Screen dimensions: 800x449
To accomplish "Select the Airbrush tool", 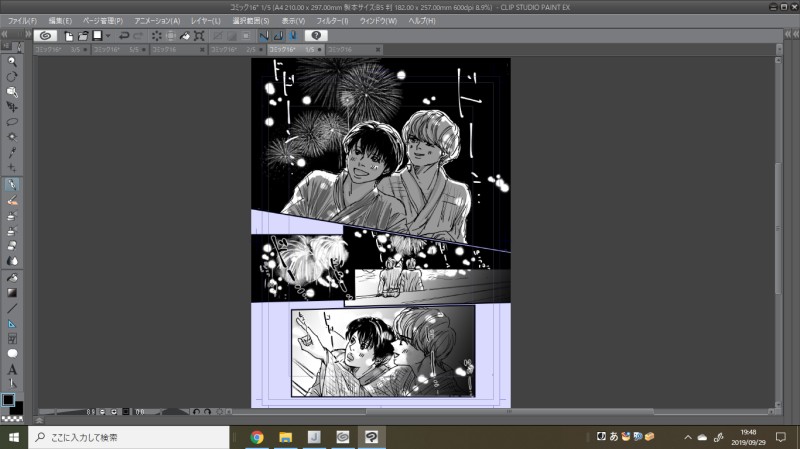I will click(x=12, y=231).
